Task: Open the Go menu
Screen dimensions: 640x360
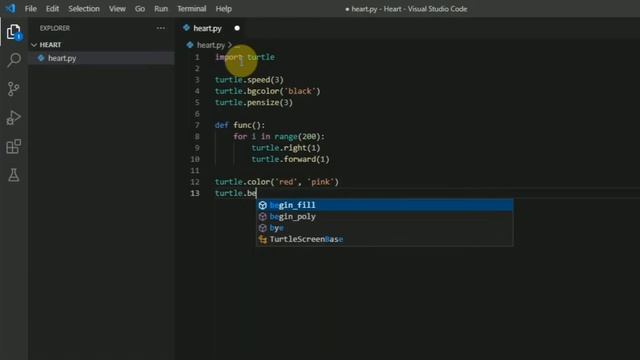Action: [x=140, y=9]
